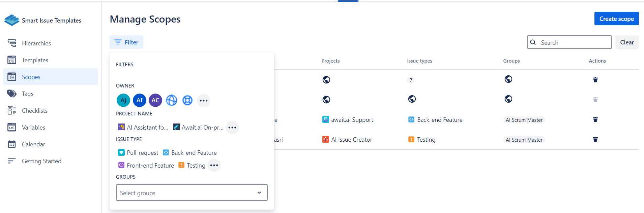Open the Select groups dropdown
The height and width of the screenshot is (213, 644).
click(192, 192)
